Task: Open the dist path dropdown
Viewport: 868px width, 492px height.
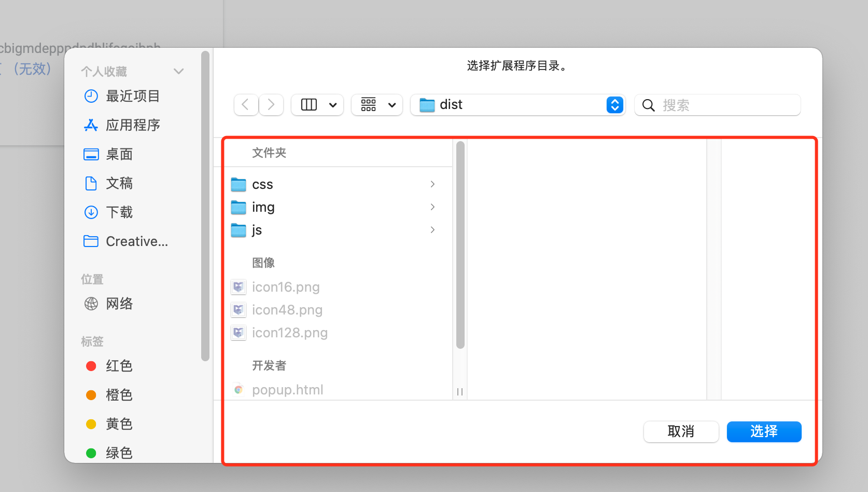Action: [614, 105]
